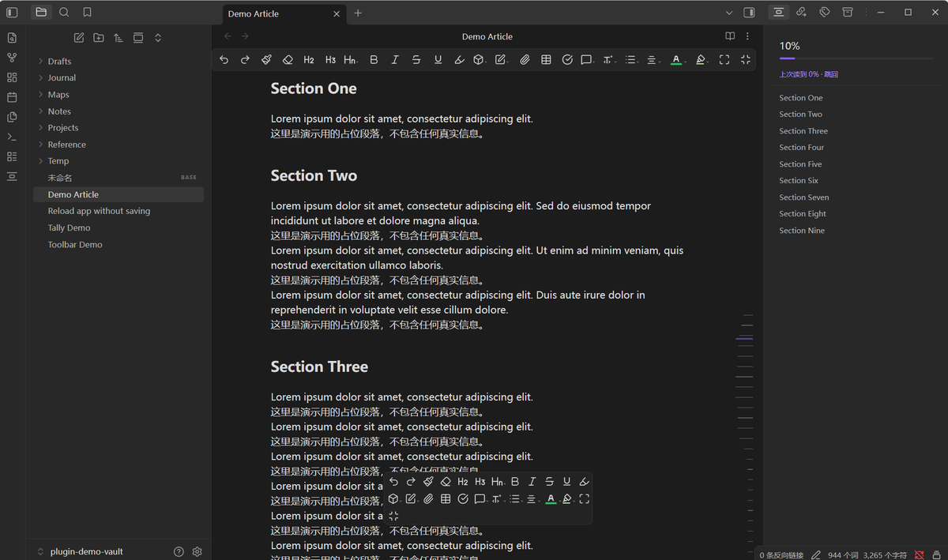Click the paperclip icon in the floating toolbar

click(x=428, y=499)
